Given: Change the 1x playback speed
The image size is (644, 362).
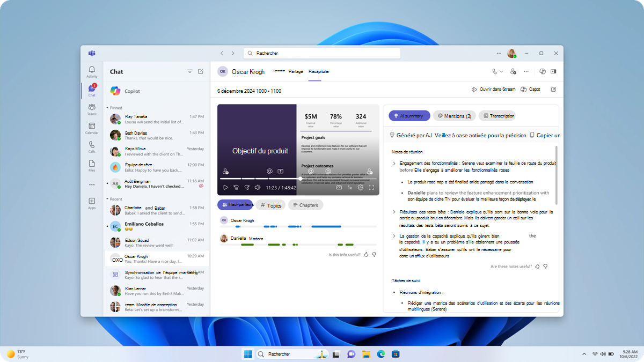Looking at the screenshot, I should [x=350, y=188].
